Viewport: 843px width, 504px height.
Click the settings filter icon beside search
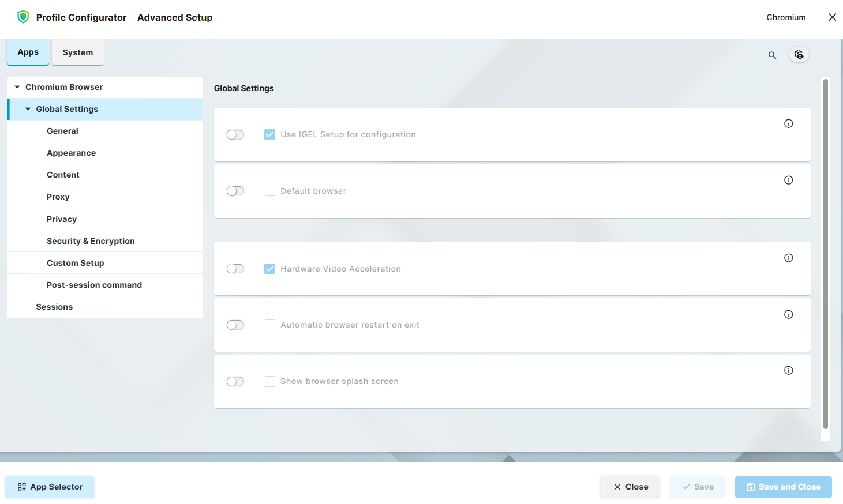click(799, 54)
